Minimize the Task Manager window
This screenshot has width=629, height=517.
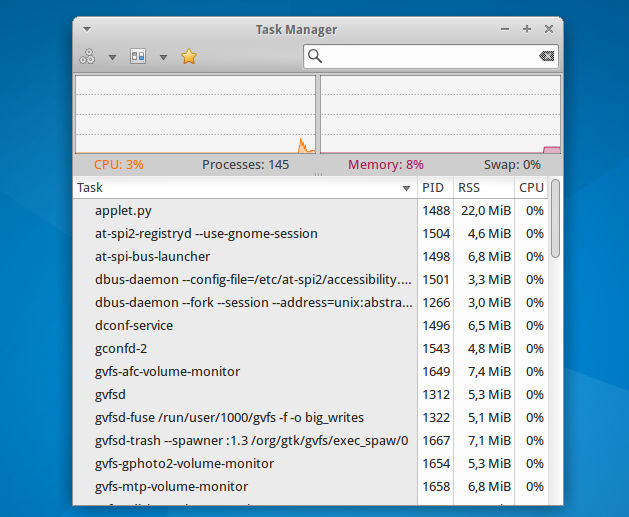click(x=505, y=29)
